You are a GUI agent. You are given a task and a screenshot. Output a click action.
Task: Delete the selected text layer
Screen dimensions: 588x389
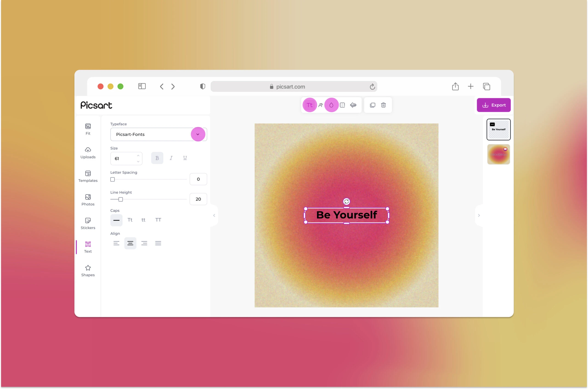pos(383,105)
